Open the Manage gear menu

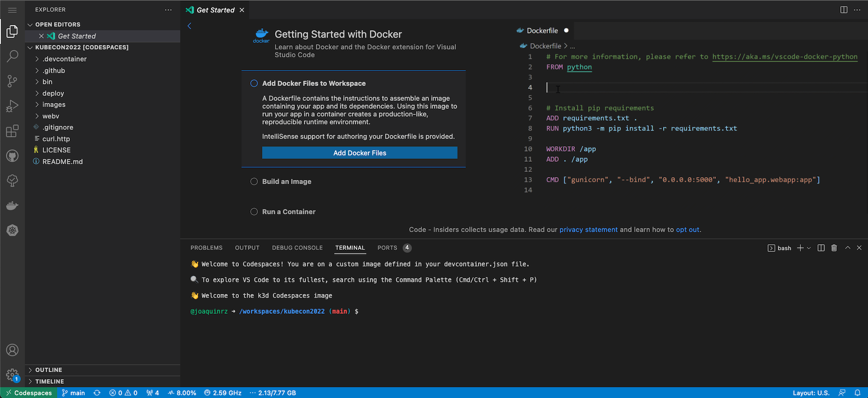click(x=13, y=375)
